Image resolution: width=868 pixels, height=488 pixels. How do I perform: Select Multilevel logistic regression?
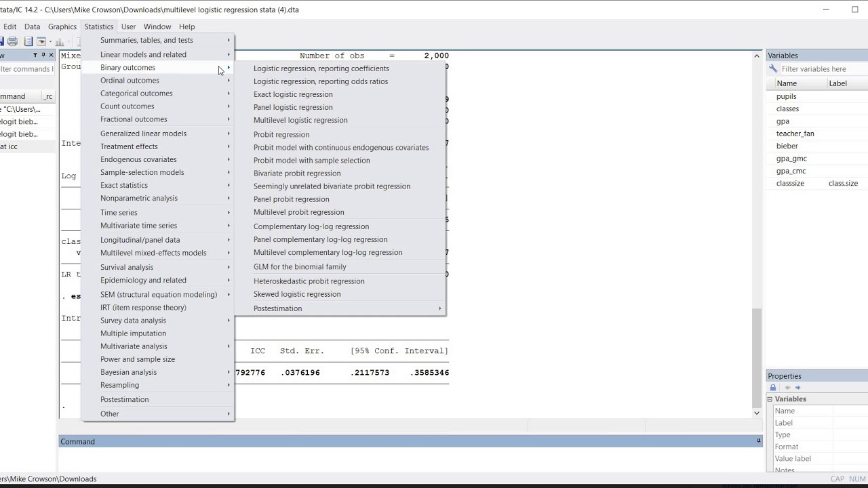pyautogui.click(x=340, y=120)
